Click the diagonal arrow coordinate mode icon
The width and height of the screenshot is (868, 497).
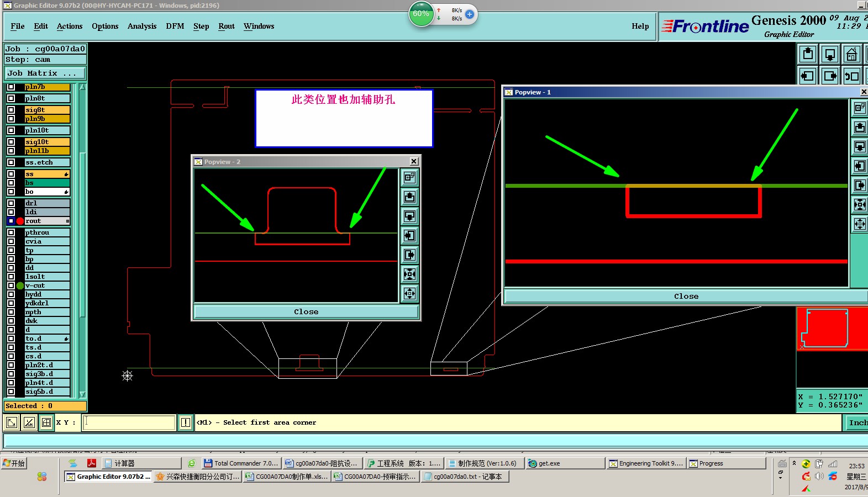(12, 423)
